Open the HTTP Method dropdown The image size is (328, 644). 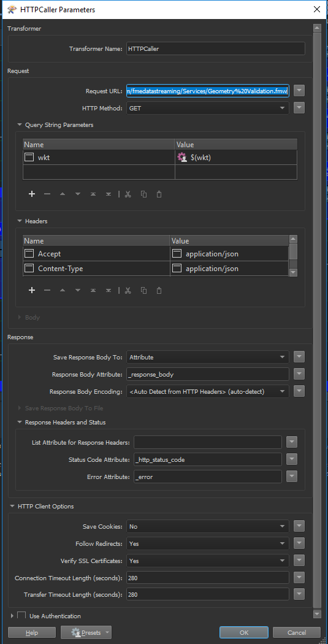pos(208,108)
